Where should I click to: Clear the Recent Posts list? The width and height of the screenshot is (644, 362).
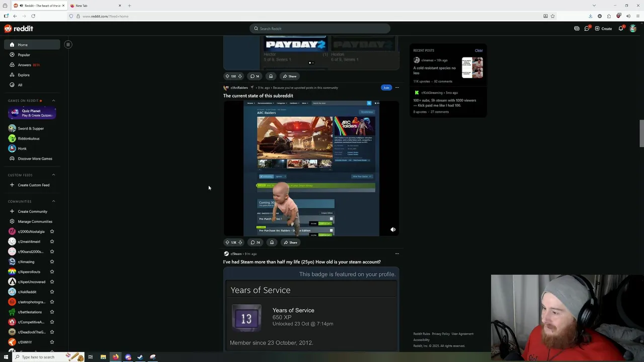point(478,50)
